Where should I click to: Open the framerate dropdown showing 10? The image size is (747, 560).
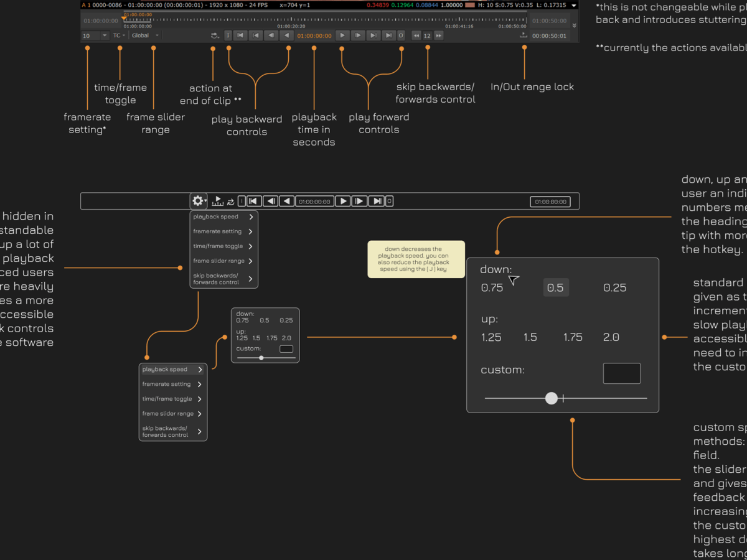95,35
